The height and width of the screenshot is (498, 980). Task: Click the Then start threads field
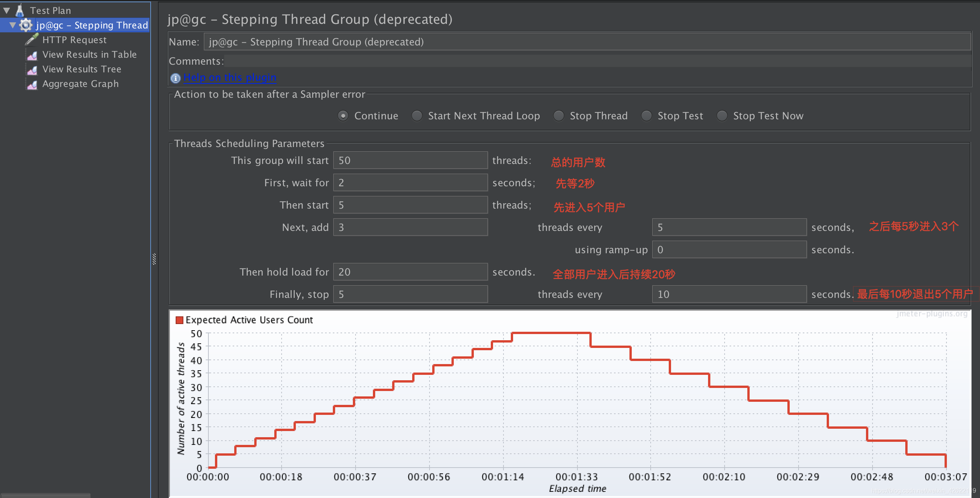tap(411, 205)
